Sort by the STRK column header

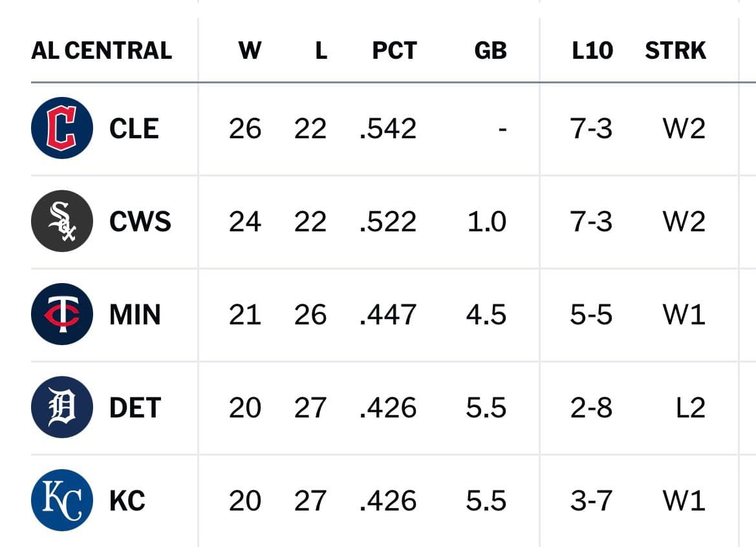click(675, 50)
